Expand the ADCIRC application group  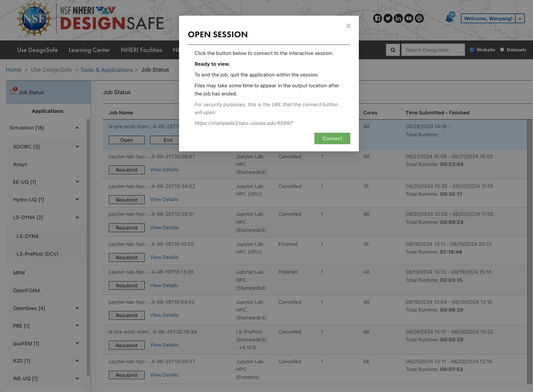[77, 146]
